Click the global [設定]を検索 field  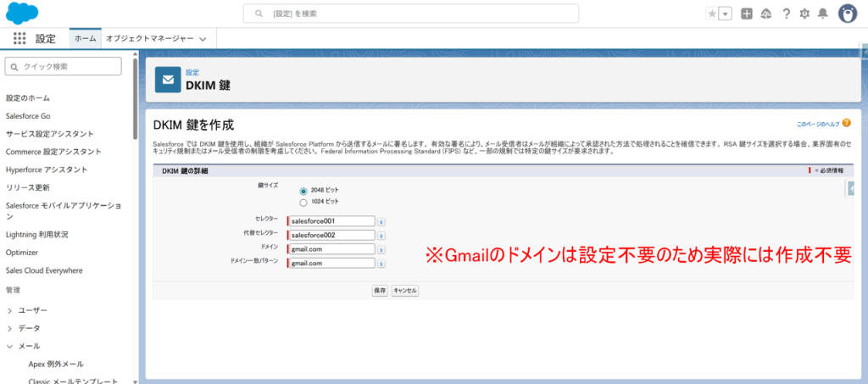tap(411, 14)
